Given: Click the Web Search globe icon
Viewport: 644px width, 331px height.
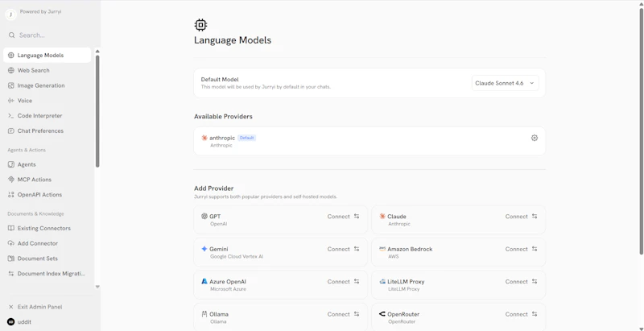Looking at the screenshot, I should pos(11,70).
